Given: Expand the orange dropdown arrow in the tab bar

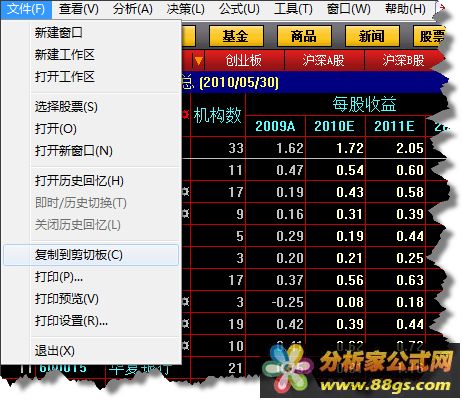Looking at the screenshot, I should pyautogui.click(x=198, y=61).
